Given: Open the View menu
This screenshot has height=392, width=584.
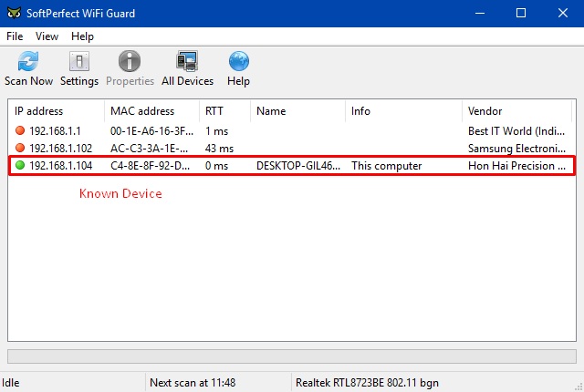Looking at the screenshot, I should coord(47,36).
